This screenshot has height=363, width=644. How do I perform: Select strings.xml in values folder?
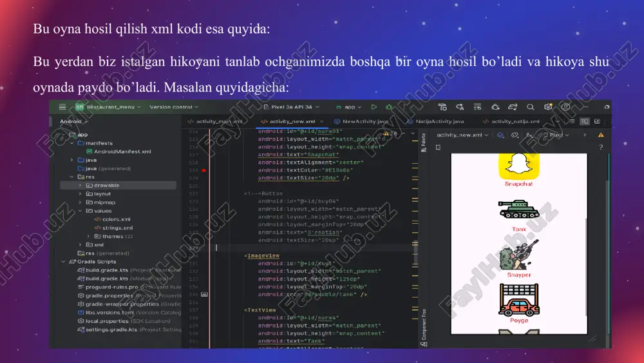pyautogui.click(x=114, y=228)
